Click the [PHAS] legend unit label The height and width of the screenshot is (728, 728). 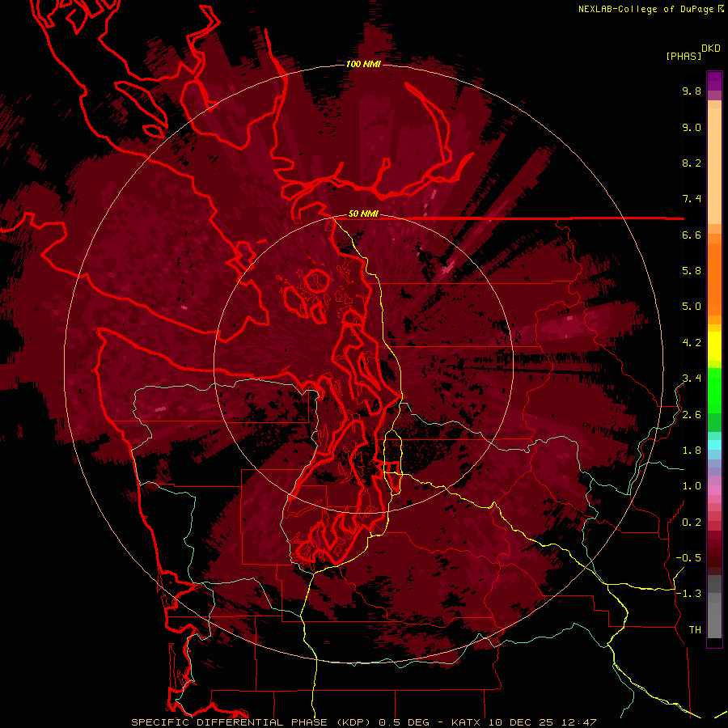(x=684, y=56)
